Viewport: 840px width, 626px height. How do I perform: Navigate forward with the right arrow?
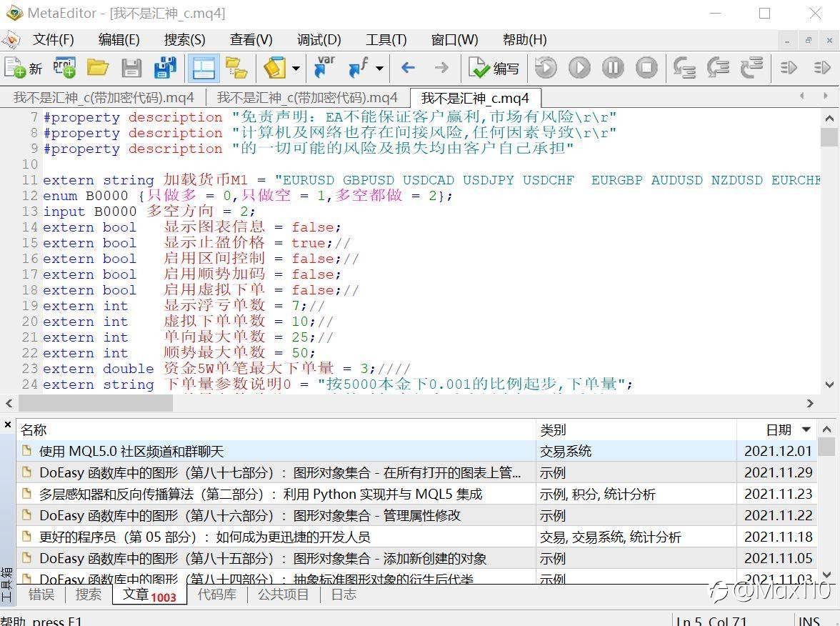click(441, 67)
